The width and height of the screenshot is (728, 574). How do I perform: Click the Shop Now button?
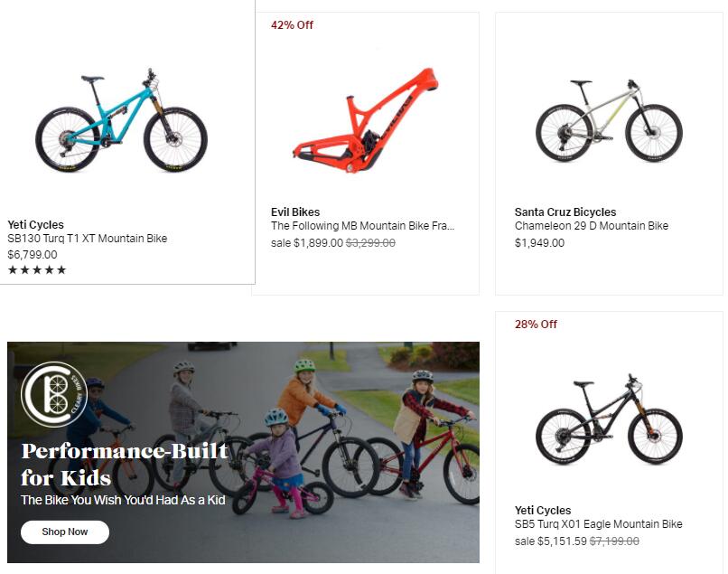pyautogui.click(x=65, y=532)
